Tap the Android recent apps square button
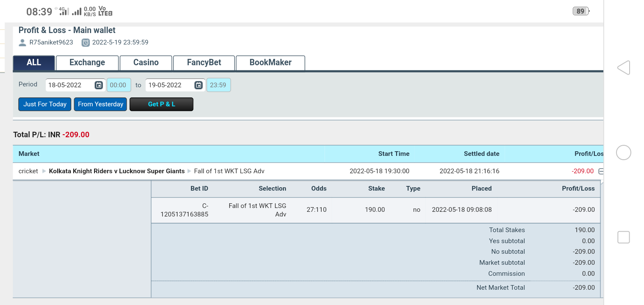This screenshot has width=644, height=305. [623, 237]
